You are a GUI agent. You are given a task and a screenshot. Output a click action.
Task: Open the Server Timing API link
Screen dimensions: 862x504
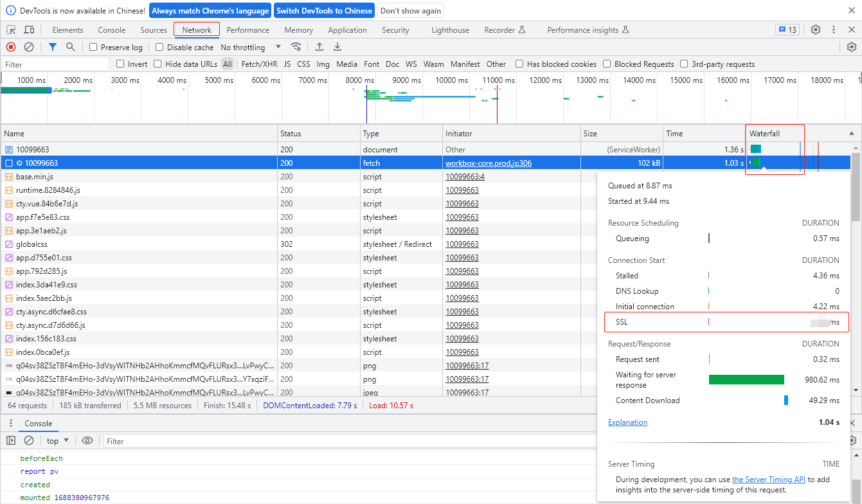click(x=769, y=480)
